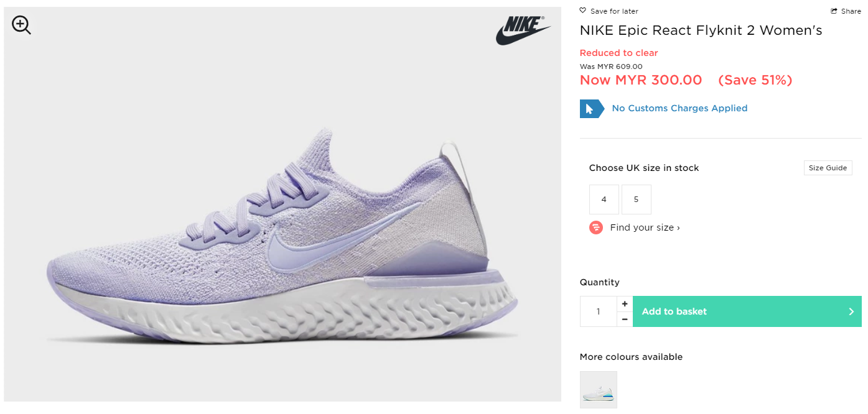Click the No Customs Charges Applied link
868x414 pixels.
click(679, 108)
